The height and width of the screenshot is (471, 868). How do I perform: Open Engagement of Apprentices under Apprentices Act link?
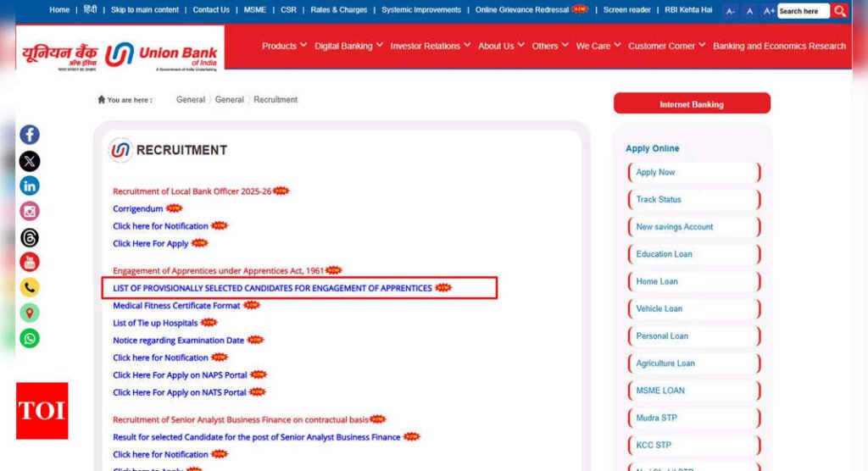point(218,270)
